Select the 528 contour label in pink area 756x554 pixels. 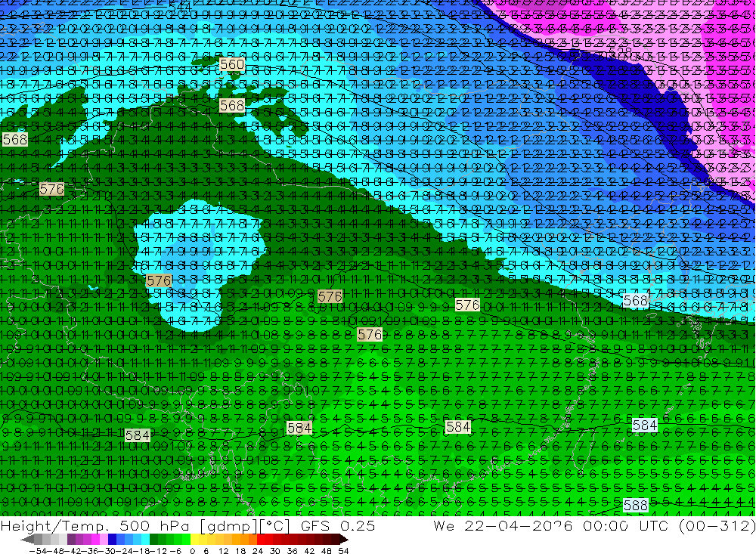coord(620,51)
